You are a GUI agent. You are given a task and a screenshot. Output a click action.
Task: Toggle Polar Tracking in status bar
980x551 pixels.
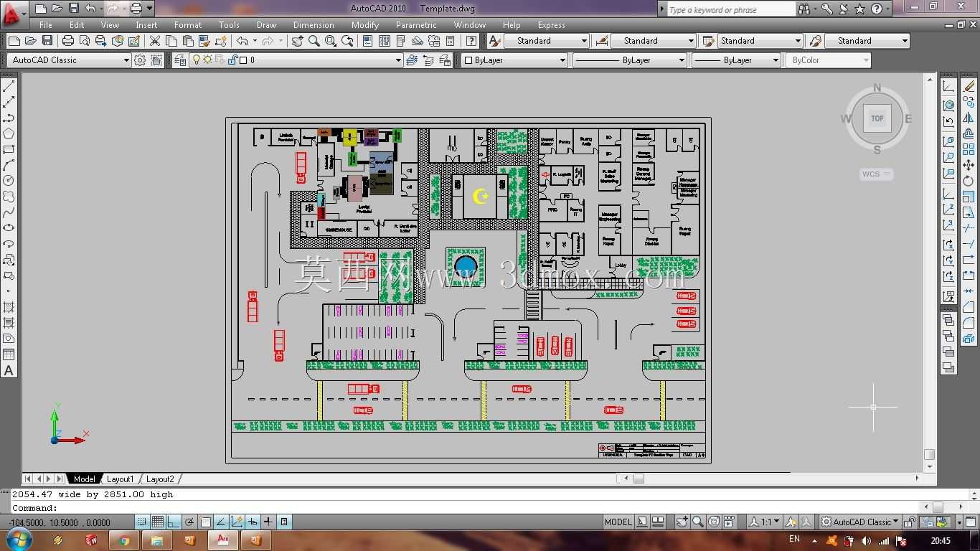coord(189,522)
